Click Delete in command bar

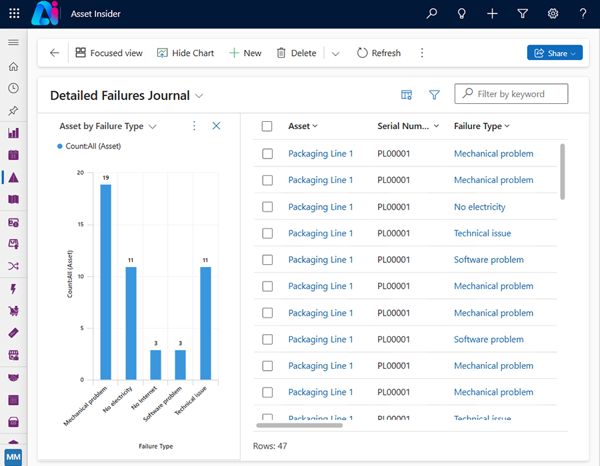coord(296,53)
